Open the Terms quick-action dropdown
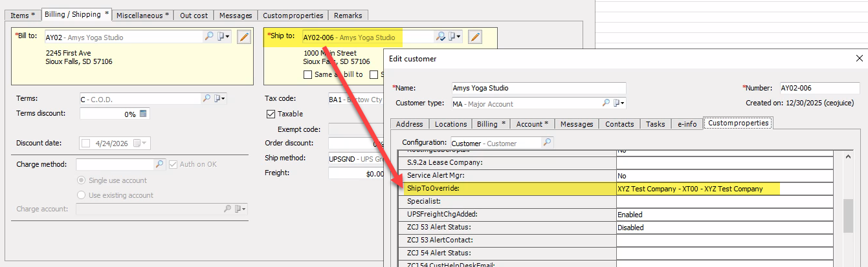The width and height of the screenshot is (868, 267). [220, 99]
